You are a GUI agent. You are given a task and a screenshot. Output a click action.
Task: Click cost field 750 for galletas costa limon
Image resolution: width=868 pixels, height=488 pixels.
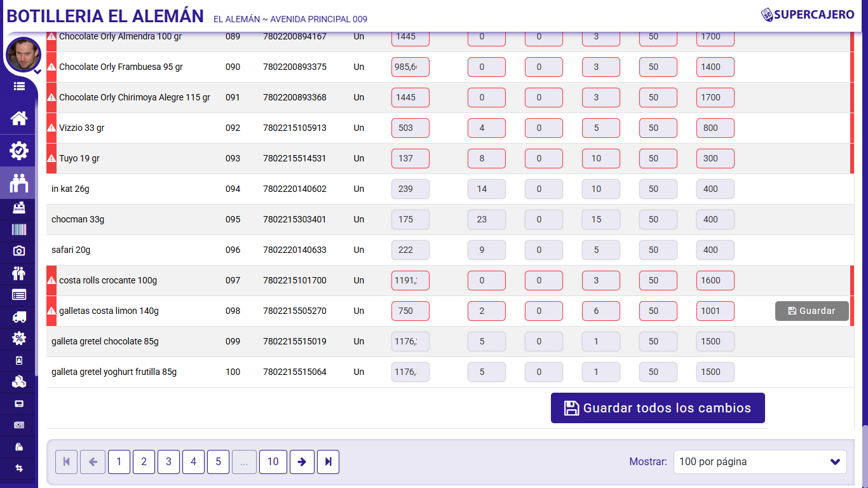point(410,311)
